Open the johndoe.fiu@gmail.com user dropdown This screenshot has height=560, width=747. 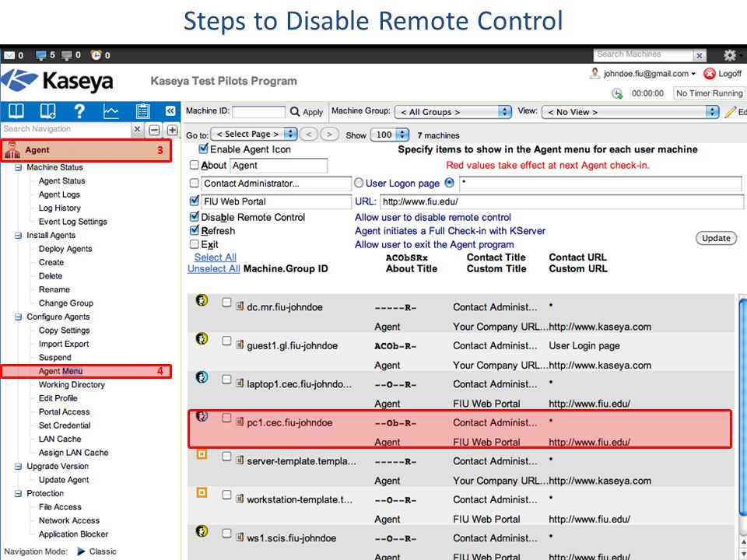[649, 74]
